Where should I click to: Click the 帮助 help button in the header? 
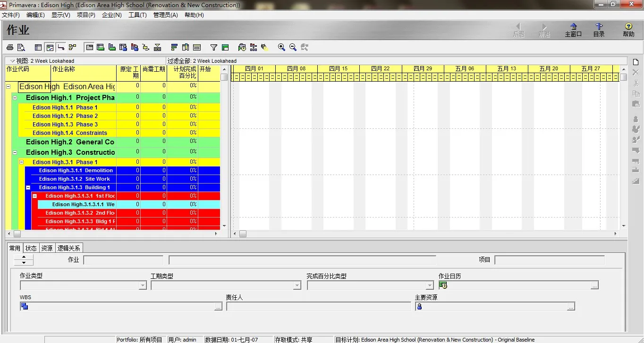pyautogui.click(x=628, y=30)
